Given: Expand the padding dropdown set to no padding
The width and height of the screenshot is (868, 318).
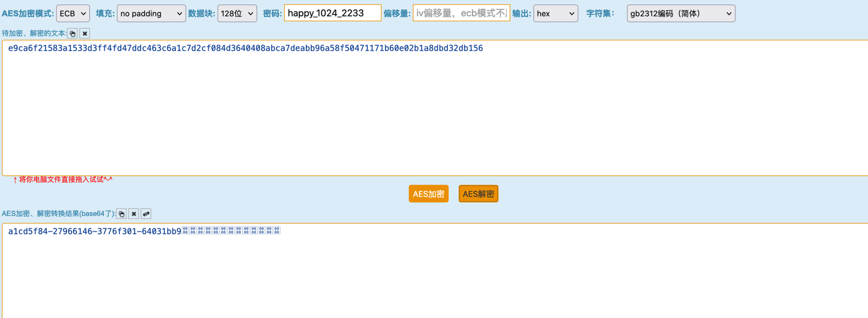Looking at the screenshot, I should click(151, 14).
